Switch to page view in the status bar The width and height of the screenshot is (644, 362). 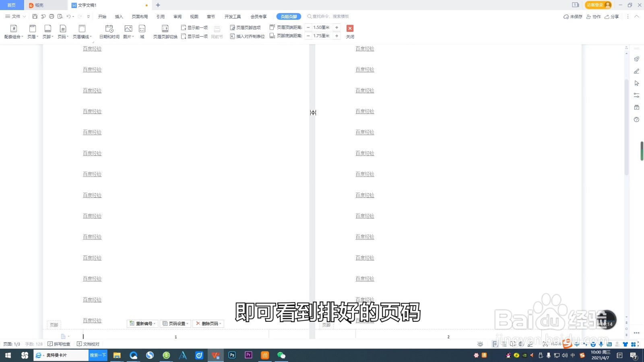pos(495,344)
